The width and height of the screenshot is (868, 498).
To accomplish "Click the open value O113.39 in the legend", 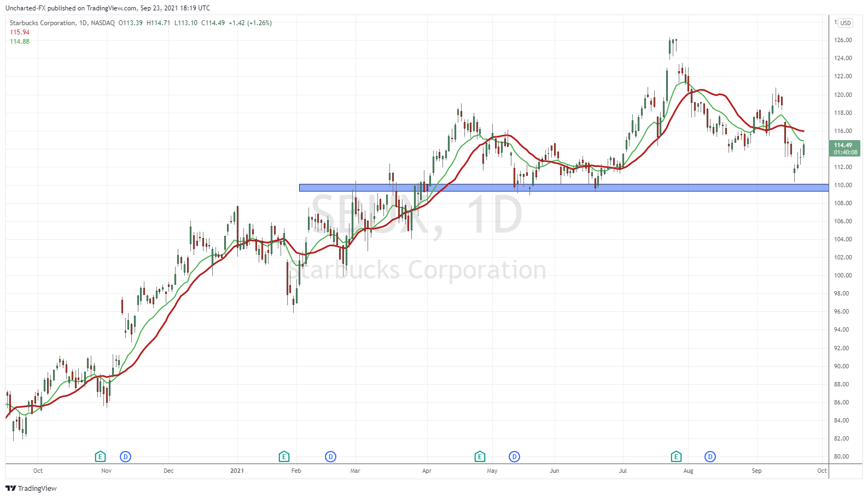I will [131, 23].
